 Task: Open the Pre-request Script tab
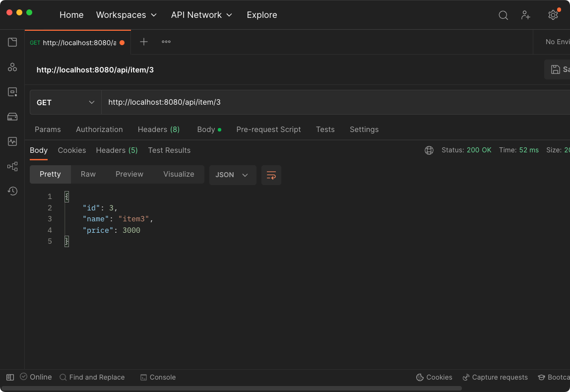268,130
